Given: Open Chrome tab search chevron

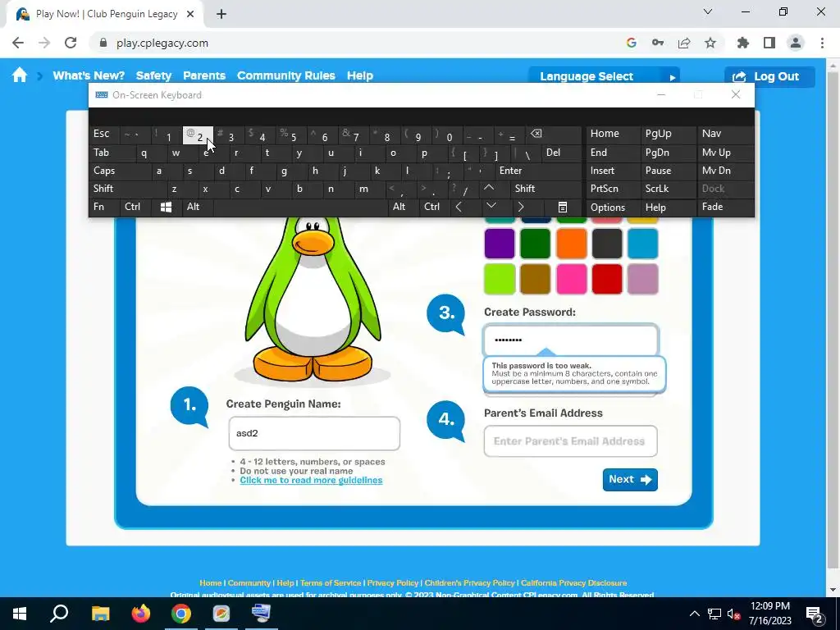Looking at the screenshot, I should click(708, 11).
